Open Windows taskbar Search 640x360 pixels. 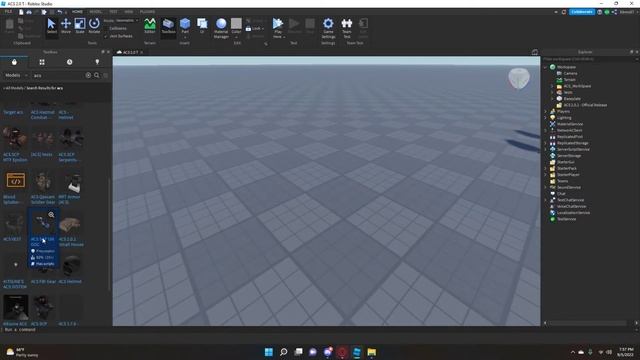(x=283, y=352)
